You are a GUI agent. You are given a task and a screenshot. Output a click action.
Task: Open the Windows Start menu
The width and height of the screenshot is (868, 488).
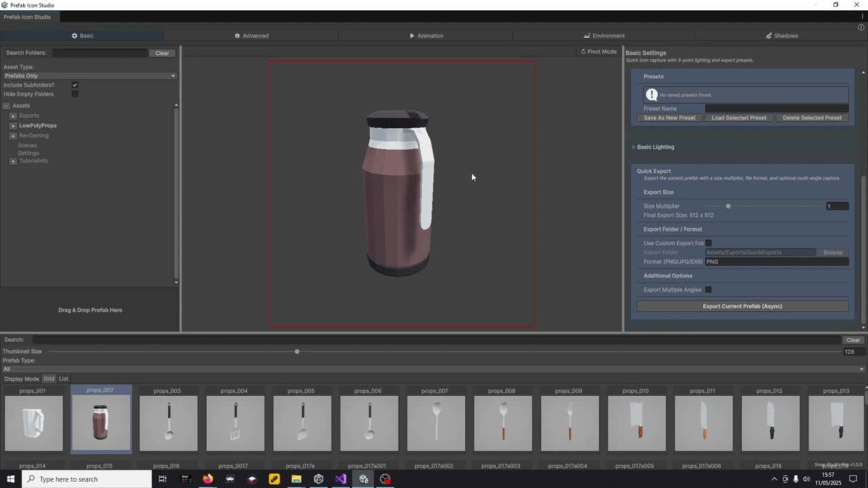pyautogui.click(x=11, y=479)
